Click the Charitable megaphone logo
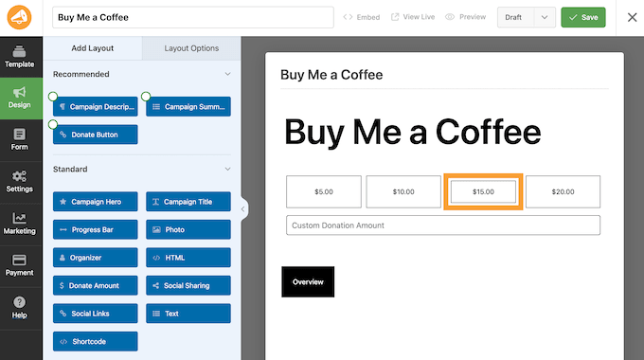Screen dimensions: 644x360 pos(19,17)
